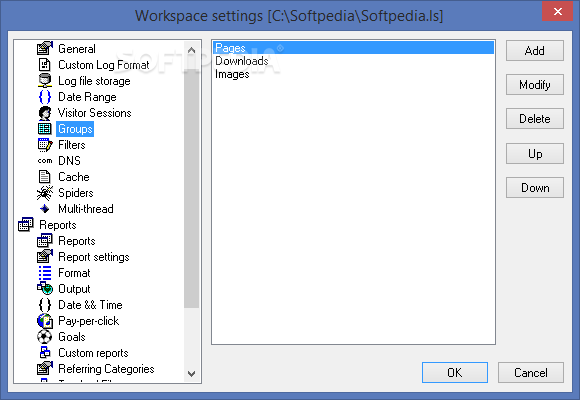The image size is (580, 400).
Task: Click the Custom reports icon
Action: click(45, 352)
